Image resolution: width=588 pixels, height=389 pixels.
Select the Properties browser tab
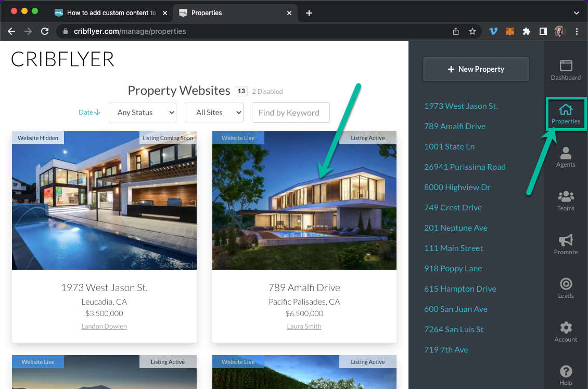click(x=236, y=13)
